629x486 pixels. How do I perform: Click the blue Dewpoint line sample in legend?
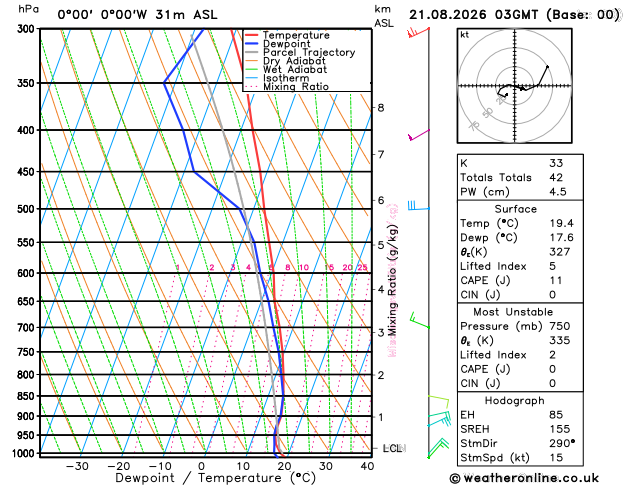point(251,44)
